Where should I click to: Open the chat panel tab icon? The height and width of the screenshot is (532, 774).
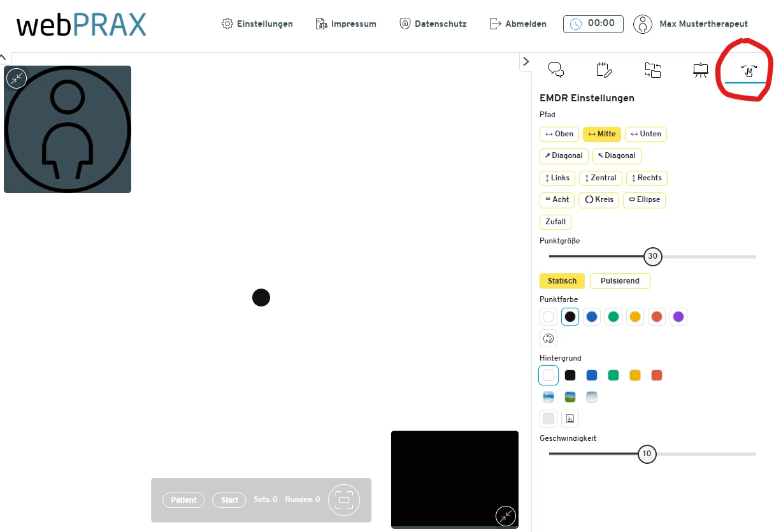coord(556,70)
